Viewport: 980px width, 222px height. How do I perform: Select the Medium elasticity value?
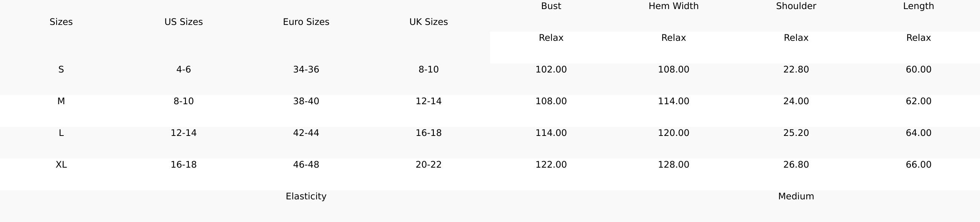796,196
